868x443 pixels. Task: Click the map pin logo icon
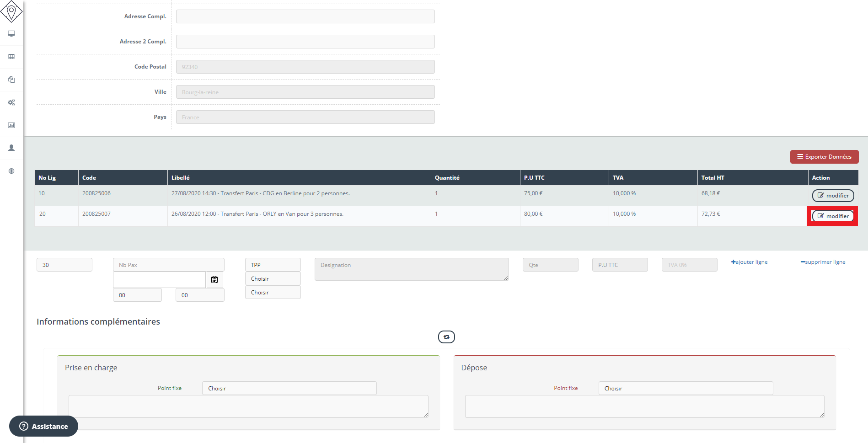(x=11, y=11)
